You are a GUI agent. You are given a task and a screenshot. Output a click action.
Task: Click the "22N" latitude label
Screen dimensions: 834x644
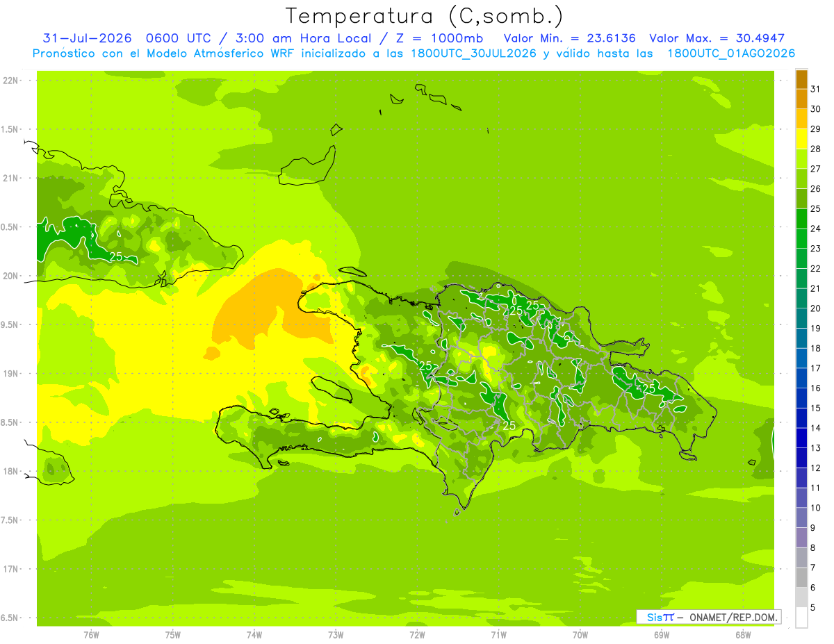10,81
